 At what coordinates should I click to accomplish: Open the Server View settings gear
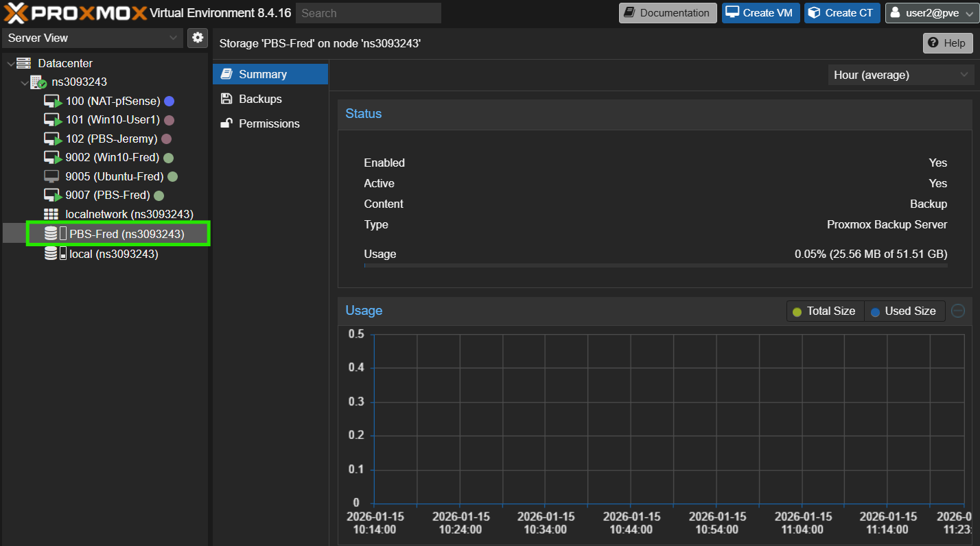(198, 38)
